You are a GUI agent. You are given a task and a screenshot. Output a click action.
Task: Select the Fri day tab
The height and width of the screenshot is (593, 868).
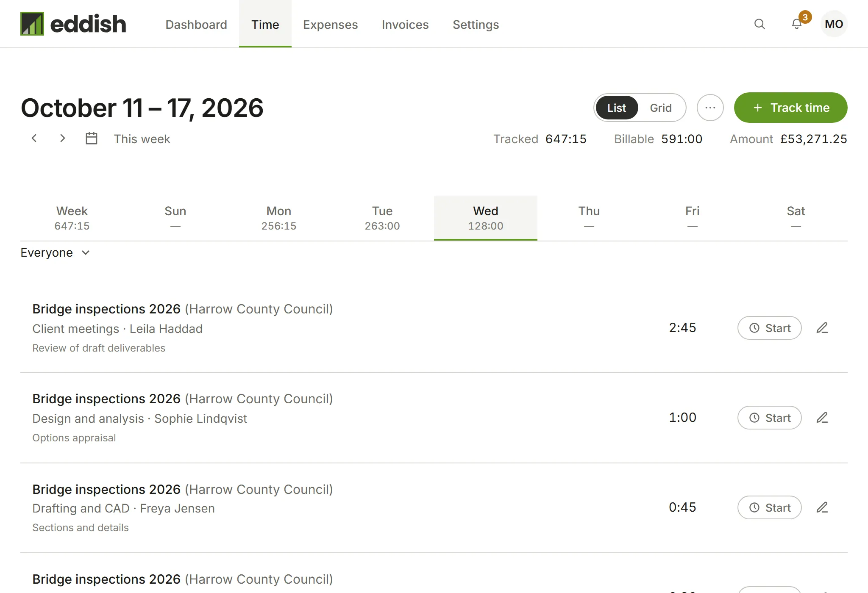[x=693, y=218]
